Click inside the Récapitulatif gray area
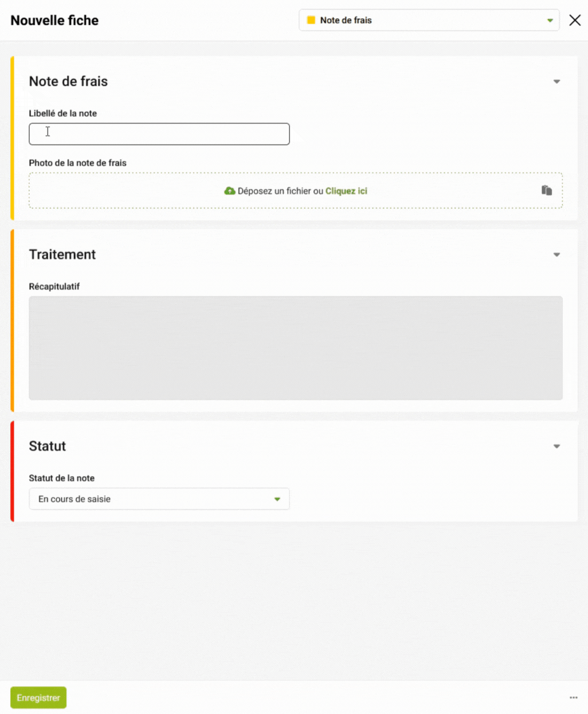Screen dimensions: 588x714 point(295,348)
